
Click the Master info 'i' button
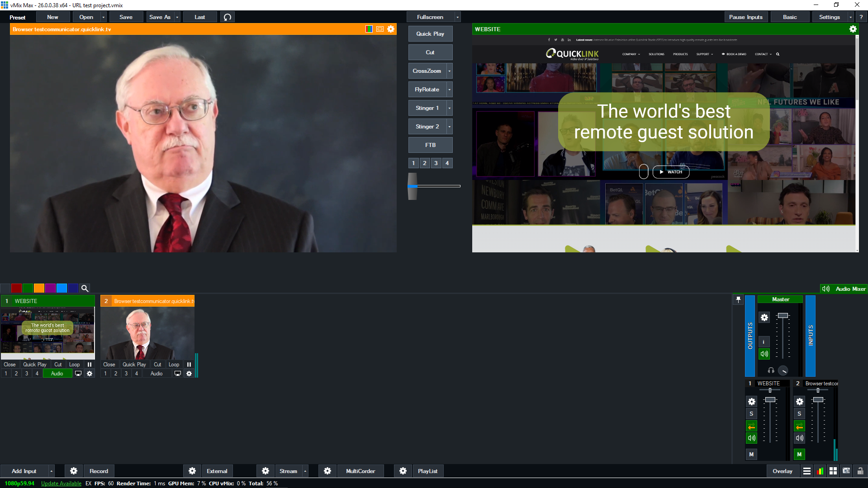(x=764, y=342)
